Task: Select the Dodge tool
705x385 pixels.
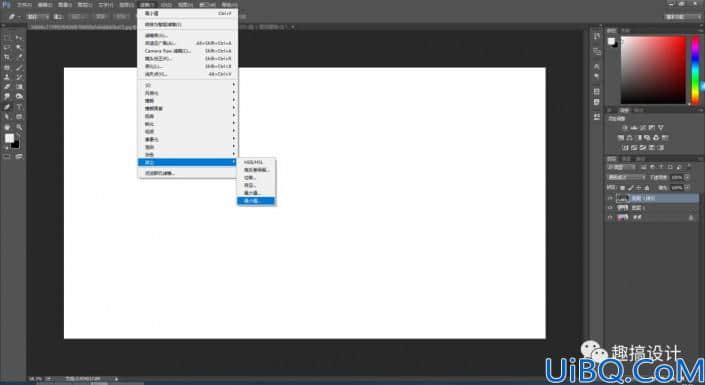Action: tap(19, 97)
